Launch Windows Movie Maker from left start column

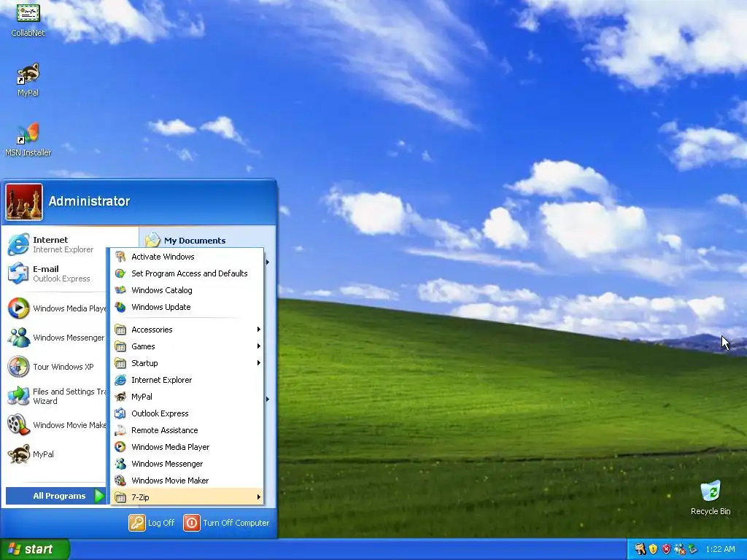(55, 425)
